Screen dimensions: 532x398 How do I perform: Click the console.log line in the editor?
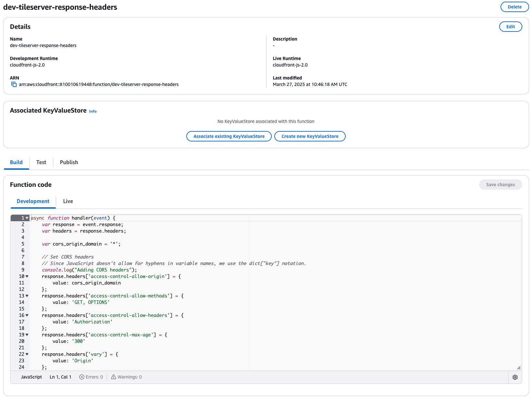click(x=89, y=270)
